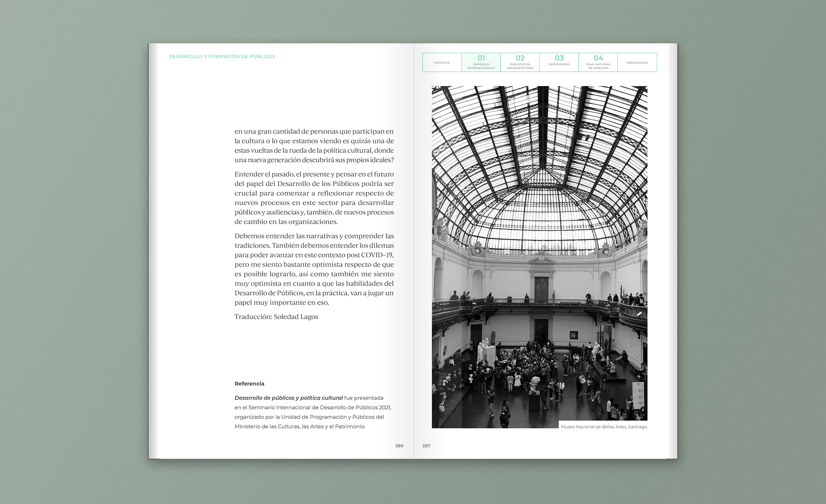Click the Ministerio de las Culturas reference line
826x504 pixels.
(299, 426)
